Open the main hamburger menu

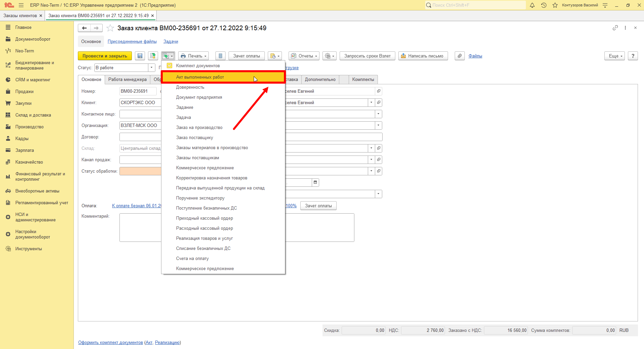pos(21,5)
